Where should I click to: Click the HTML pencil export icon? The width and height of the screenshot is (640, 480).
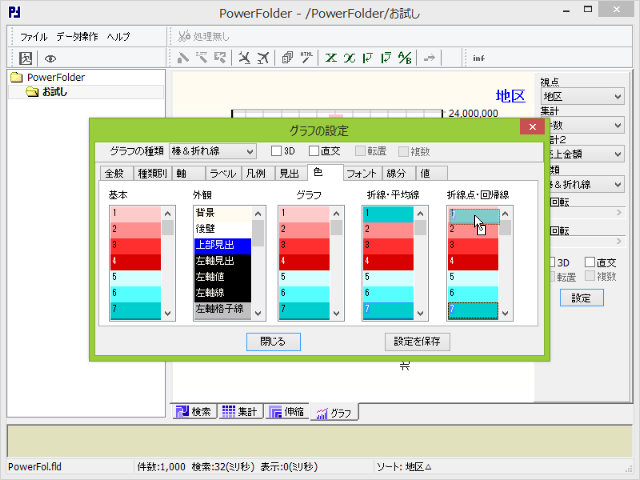click(307, 58)
